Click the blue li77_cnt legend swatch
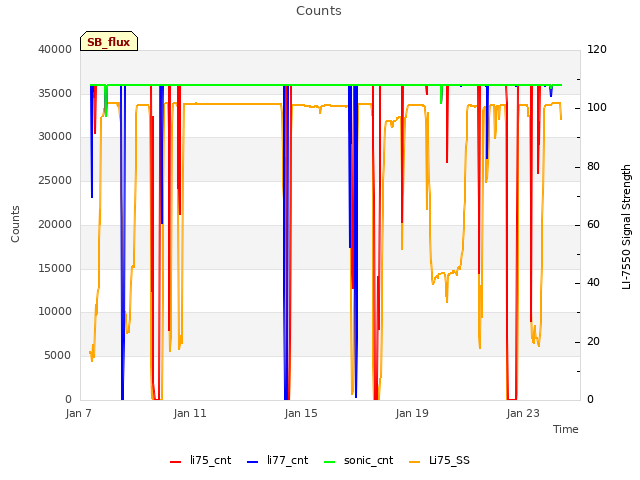The height and width of the screenshot is (480, 640). (x=253, y=462)
